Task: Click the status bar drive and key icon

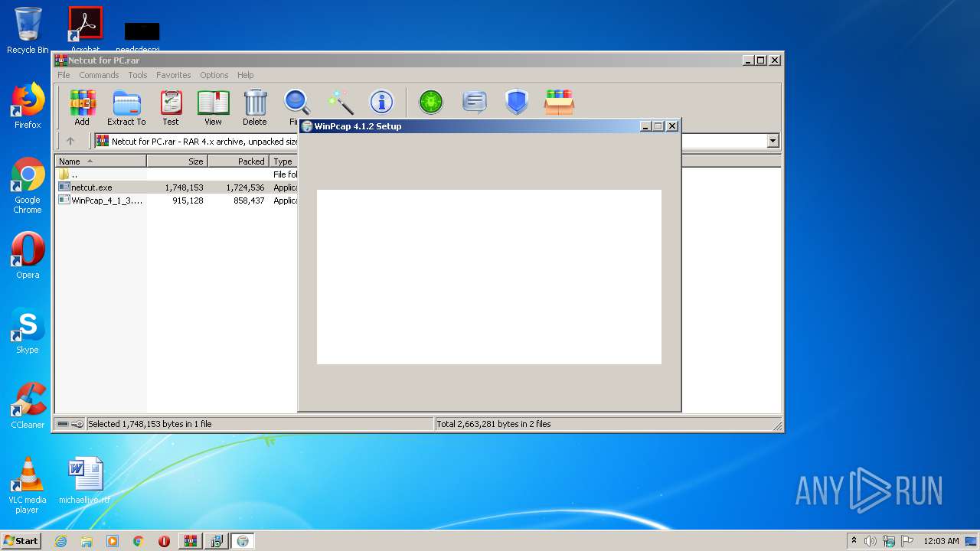Action: [70, 424]
